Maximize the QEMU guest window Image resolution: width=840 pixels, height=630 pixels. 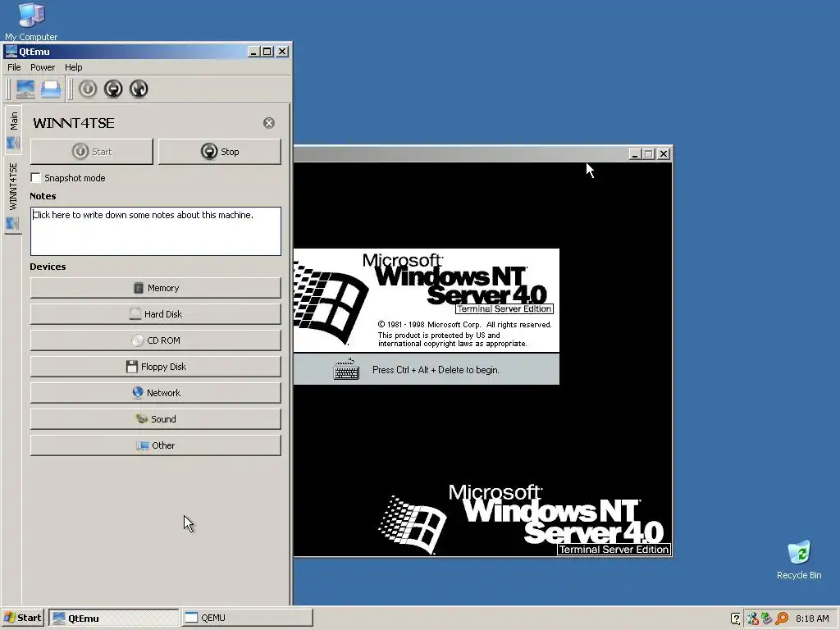(648, 154)
